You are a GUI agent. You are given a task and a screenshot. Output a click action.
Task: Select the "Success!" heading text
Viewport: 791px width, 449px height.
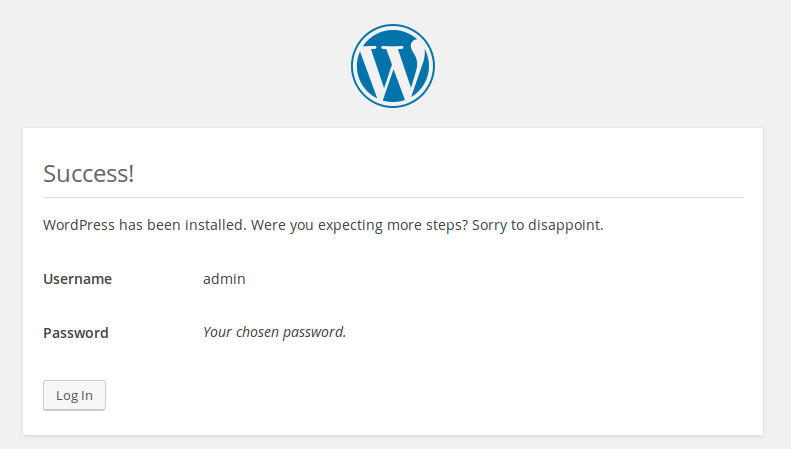(89, 174)
